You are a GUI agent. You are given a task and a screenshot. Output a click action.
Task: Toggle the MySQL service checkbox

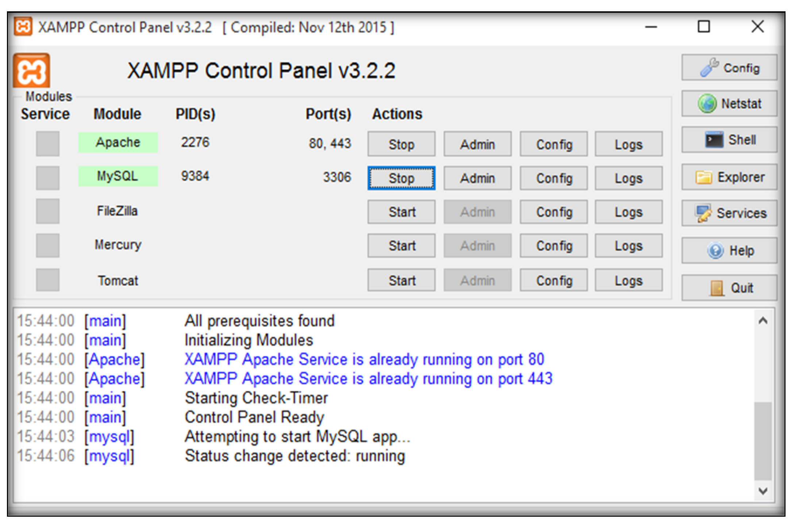tap(47, 178)
